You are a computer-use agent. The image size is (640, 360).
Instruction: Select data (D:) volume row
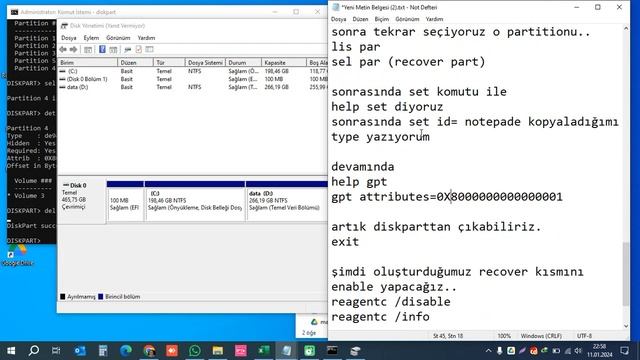pos(193,87)
